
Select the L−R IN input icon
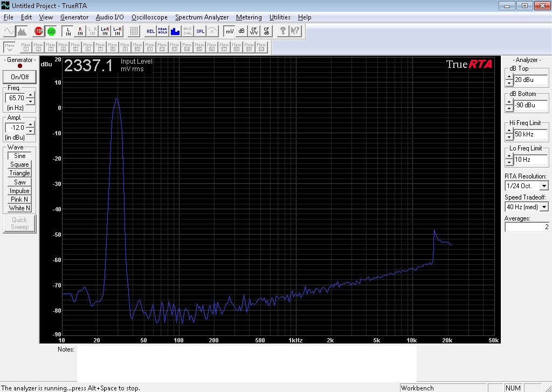pyautogui.click(x=117, y=31)
